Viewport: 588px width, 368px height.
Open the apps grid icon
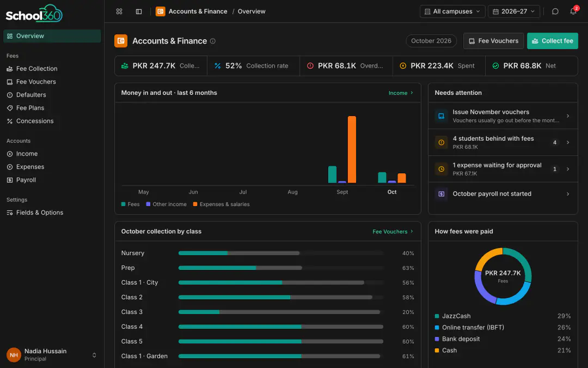[119, 11]
